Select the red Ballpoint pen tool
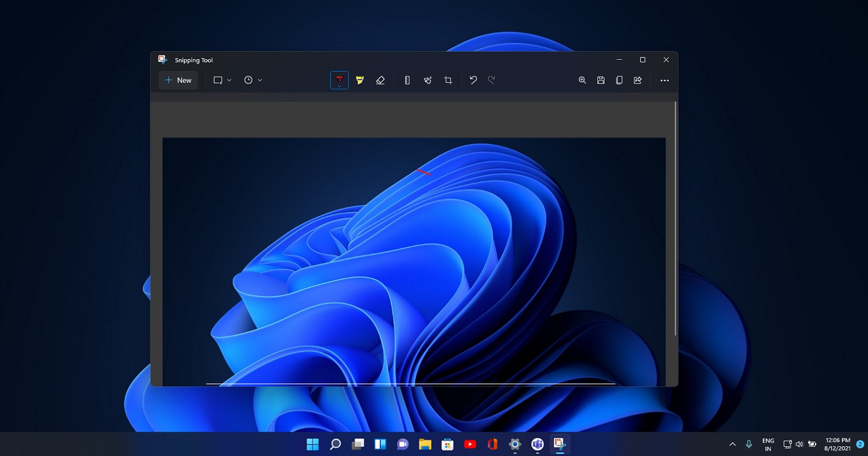The image size is (868, 456). [340, 80]
